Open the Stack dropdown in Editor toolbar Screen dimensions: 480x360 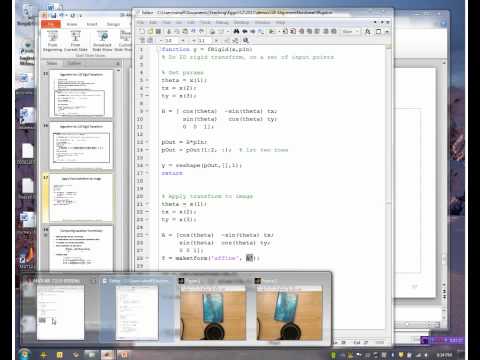(x=351, y=31)
